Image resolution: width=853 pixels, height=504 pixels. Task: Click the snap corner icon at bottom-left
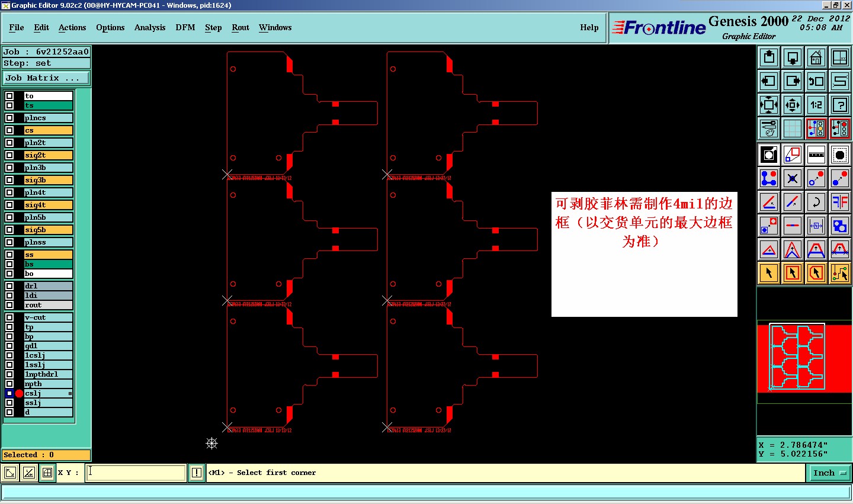tap(10, 473)
